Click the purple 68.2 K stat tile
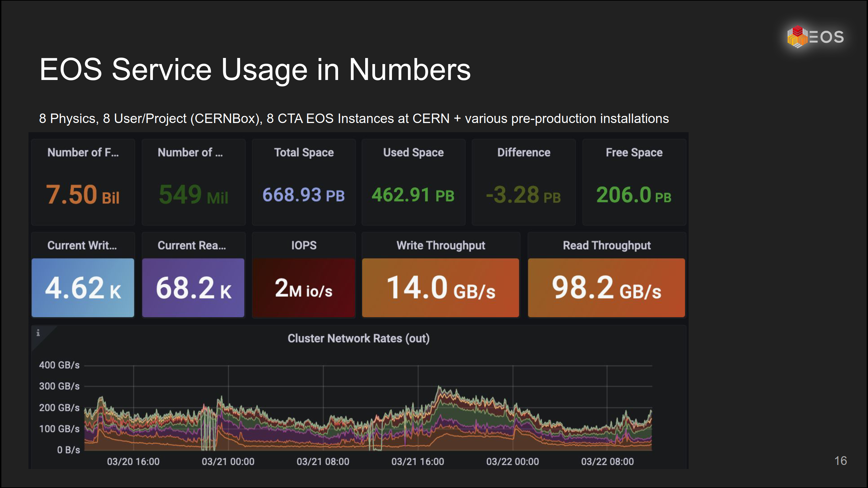The image size is (868, 488). point(193,288)
